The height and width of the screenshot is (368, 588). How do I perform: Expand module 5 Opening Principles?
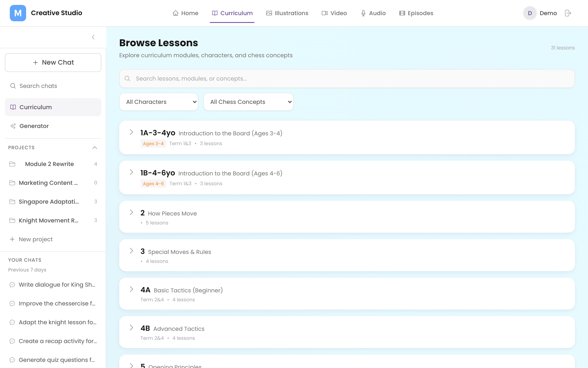tap(131, 365)
